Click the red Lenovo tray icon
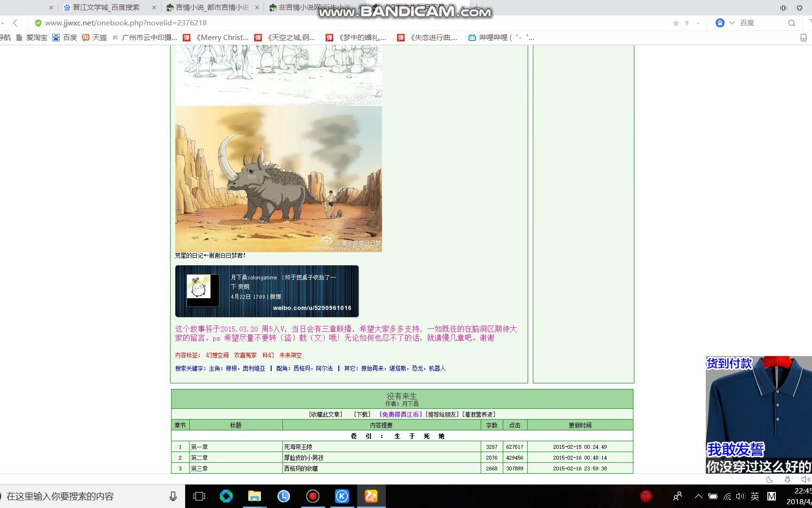812x508 pixels. click(x=646, y=496)
